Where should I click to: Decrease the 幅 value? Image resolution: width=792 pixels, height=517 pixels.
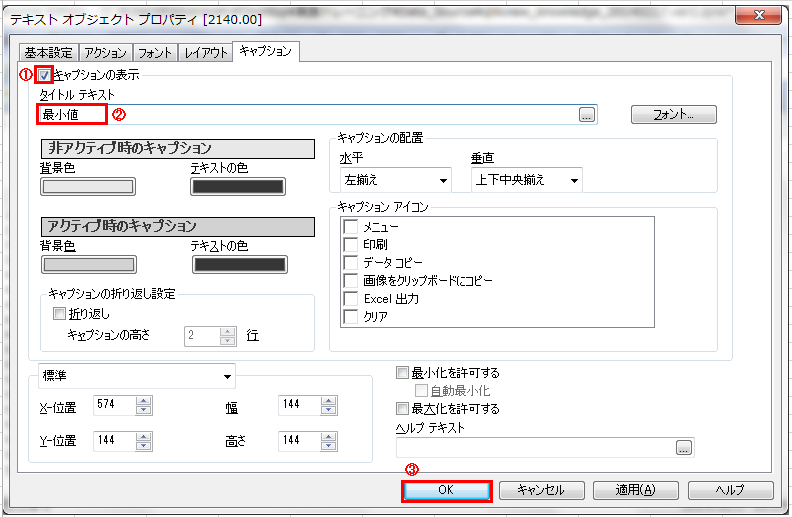point(329,410)
